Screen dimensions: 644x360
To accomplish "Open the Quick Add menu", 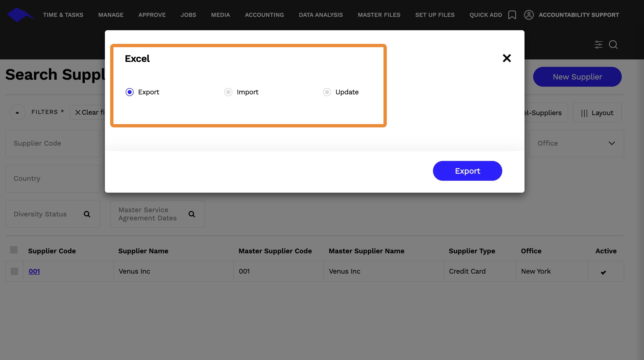I will click(x=485, y=15).
